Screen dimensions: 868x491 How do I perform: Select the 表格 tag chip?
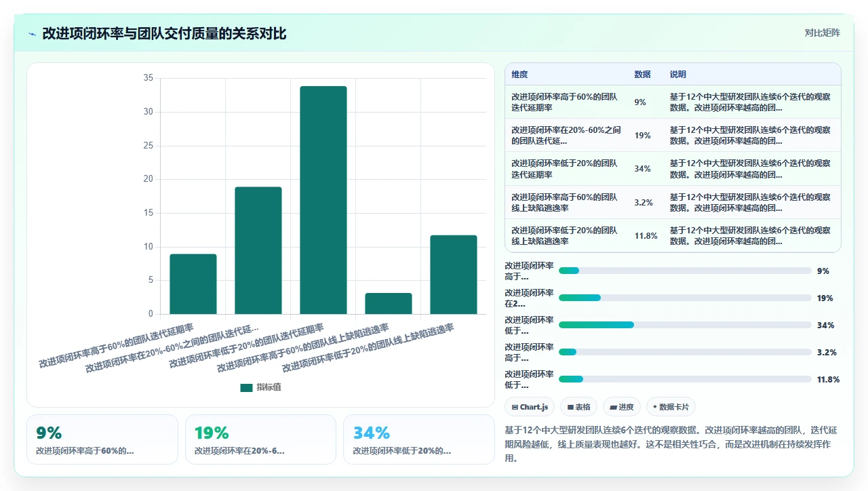(578, 407)
